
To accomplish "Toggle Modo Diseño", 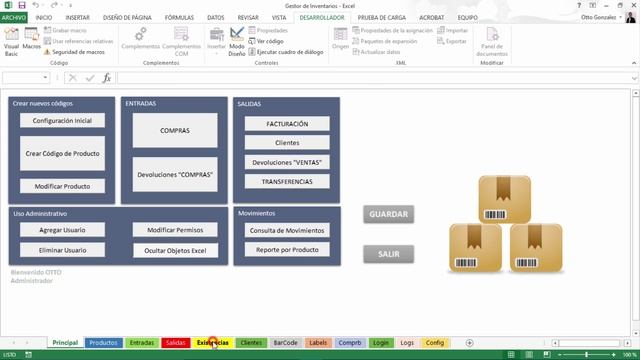I will (x=237, y=42).
